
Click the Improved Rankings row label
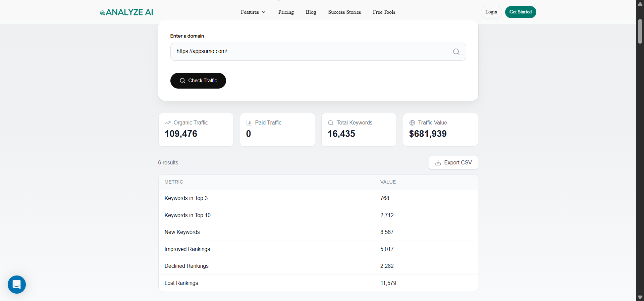click(x=187, y=249)
